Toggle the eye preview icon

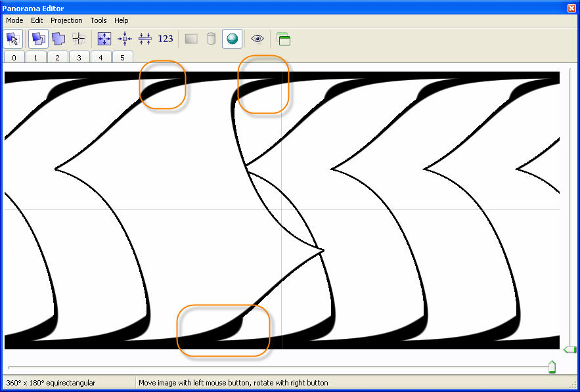coord(257,39)
